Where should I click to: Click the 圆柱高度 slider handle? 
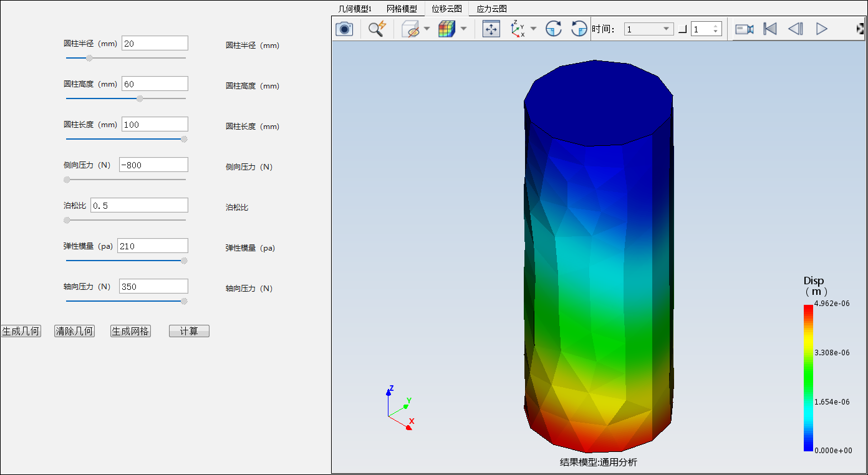tap(140, 98)
